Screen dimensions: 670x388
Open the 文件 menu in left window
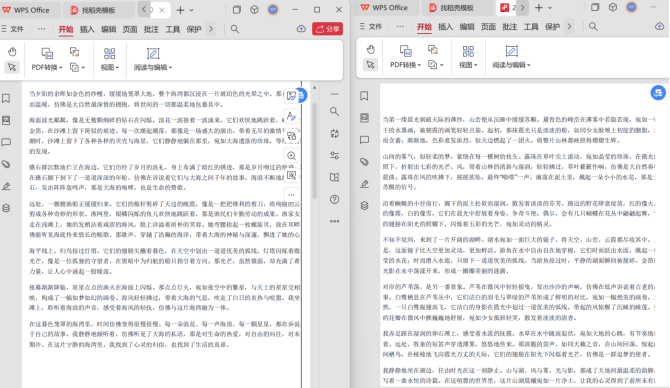(x=12, y=29)
